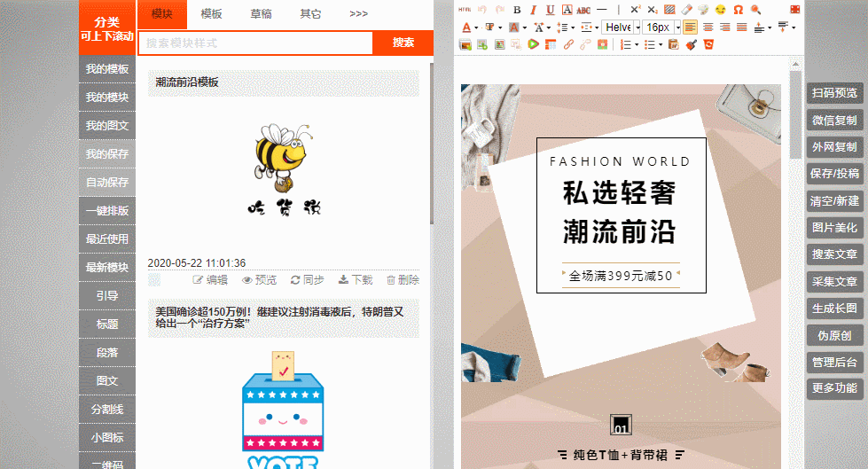Select 一键排版 in the sidebar

click(107, 211)
